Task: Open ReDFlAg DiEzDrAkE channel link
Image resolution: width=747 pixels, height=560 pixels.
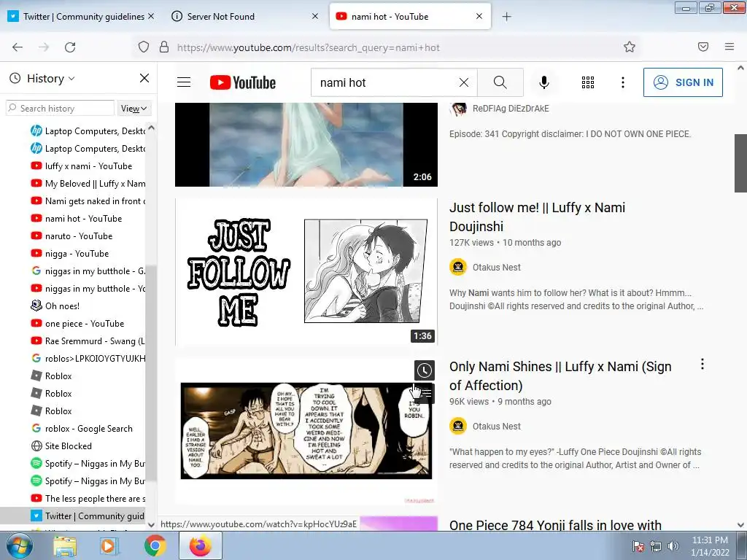Action: 511,109
